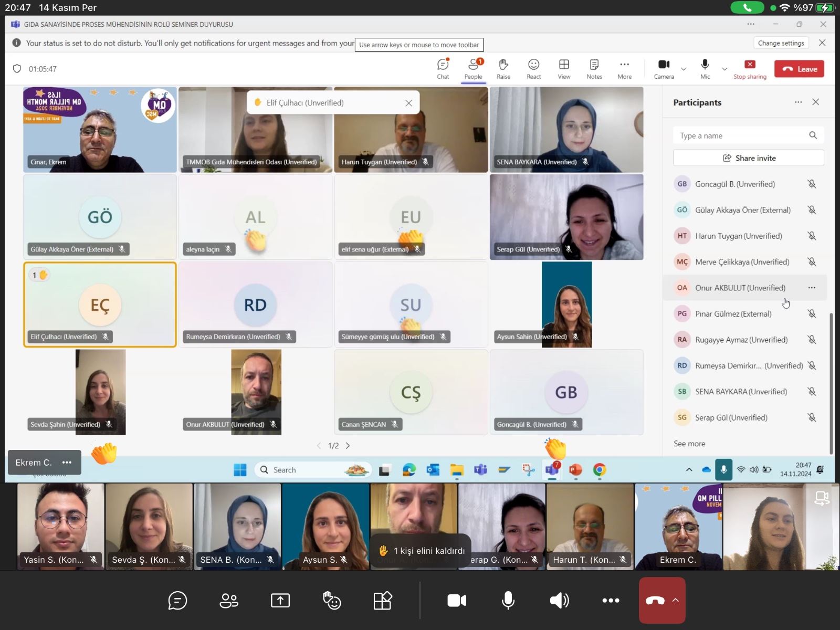
Task: Expand options beside the red hang-up button
Action: point(676,600)
